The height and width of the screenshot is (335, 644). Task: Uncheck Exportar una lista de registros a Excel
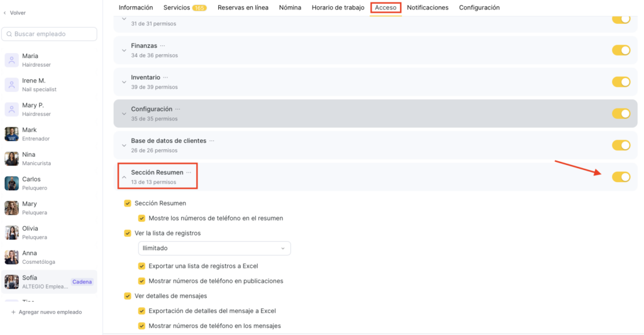(x=142, y=266)
